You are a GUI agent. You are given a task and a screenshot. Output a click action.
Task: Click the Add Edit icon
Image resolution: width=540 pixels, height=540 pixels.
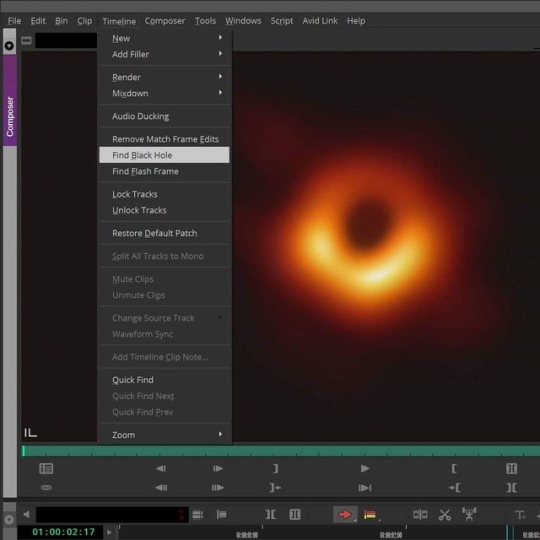[x=420, y=515]
